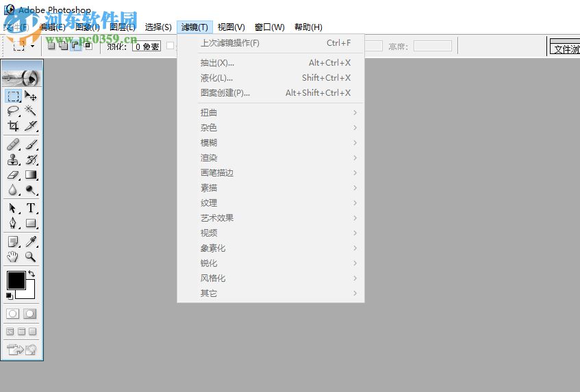Select the Clone Stamp tool

point(13,159)
